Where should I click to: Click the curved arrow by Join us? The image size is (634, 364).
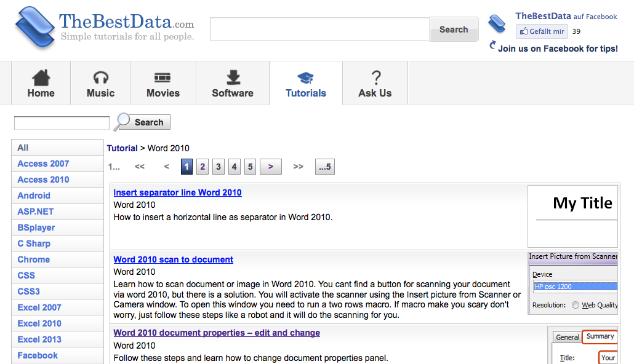click(492, 45)
